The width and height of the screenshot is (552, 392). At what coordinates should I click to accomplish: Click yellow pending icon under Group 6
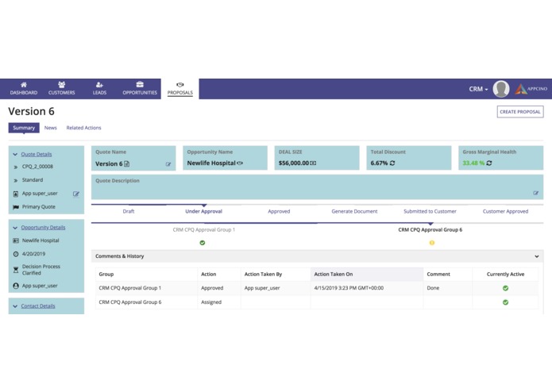pos(432,243)
